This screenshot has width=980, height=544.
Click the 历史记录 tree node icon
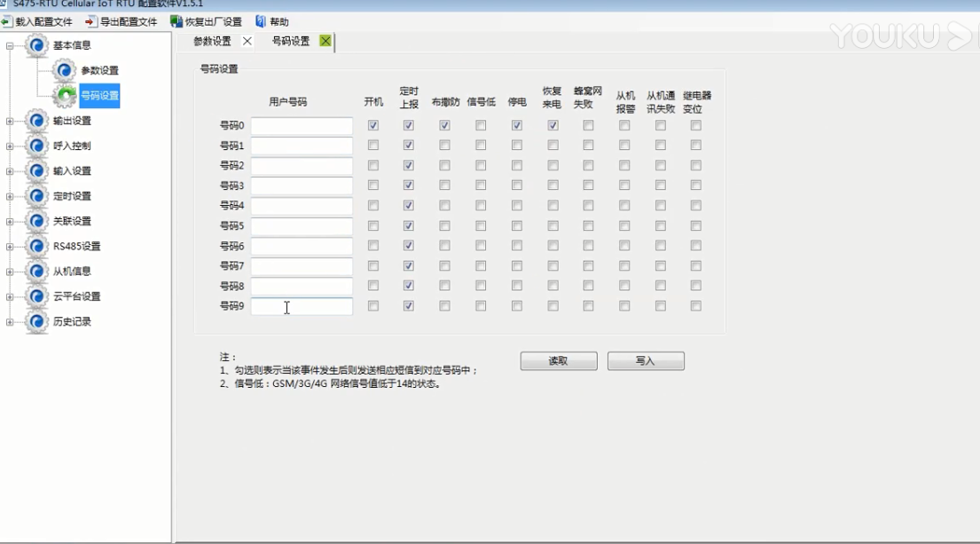(36, 321)
